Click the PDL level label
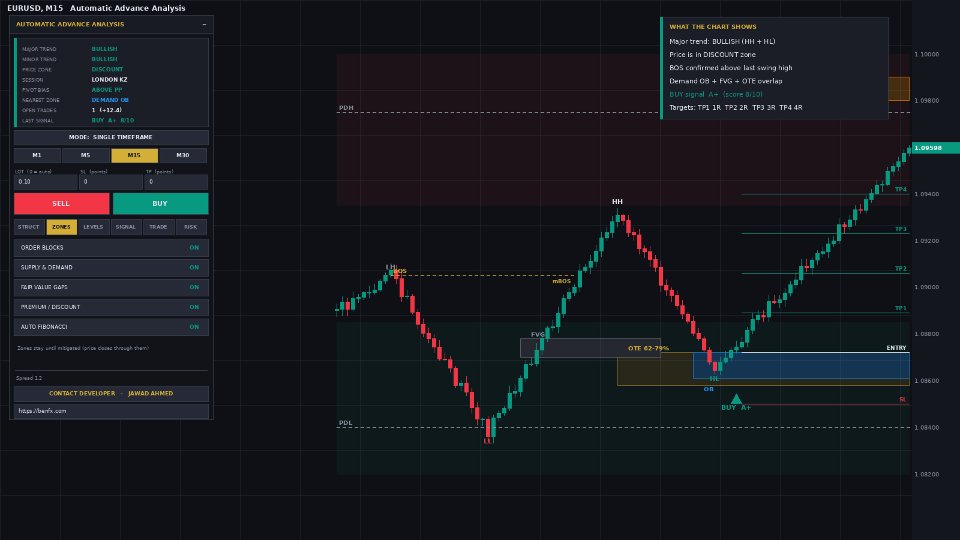960x540 pixels. click(x=345, y=423)
